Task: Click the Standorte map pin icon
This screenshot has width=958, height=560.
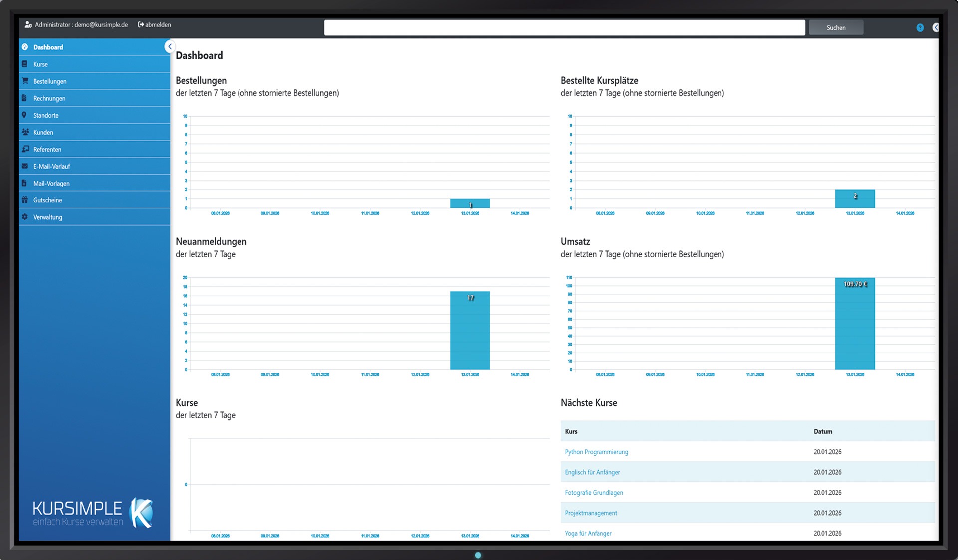Action: [24, 115]
